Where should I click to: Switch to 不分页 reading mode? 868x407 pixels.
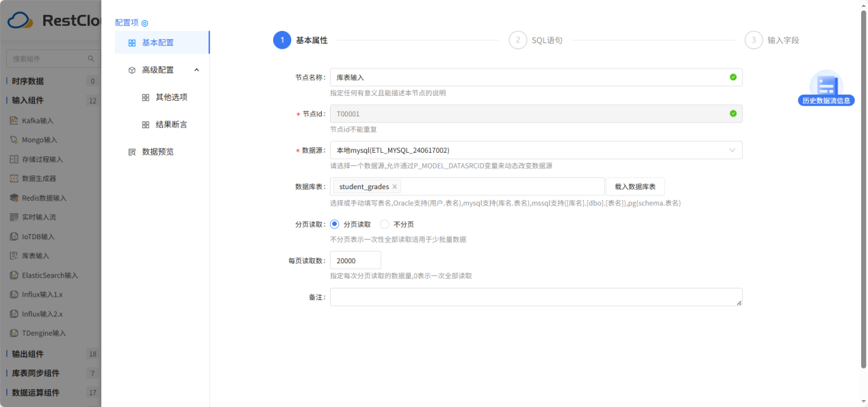(x=384, y=223)
